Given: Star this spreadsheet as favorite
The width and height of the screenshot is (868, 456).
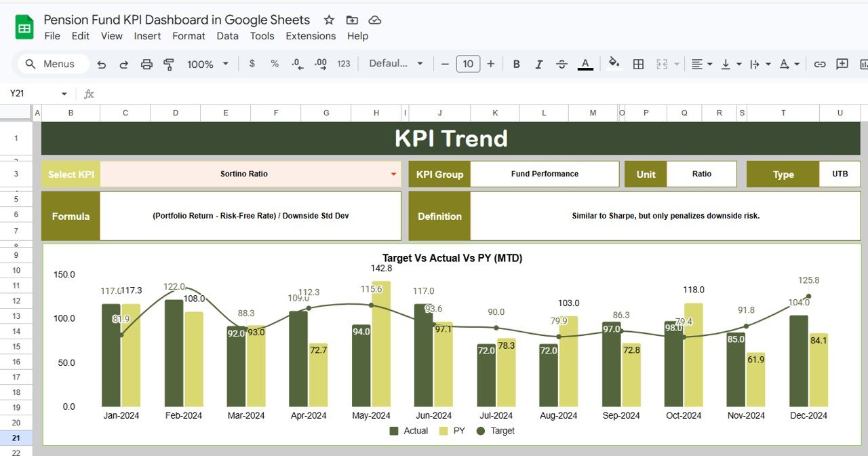Looking at the screenshot, I should 330,20.
